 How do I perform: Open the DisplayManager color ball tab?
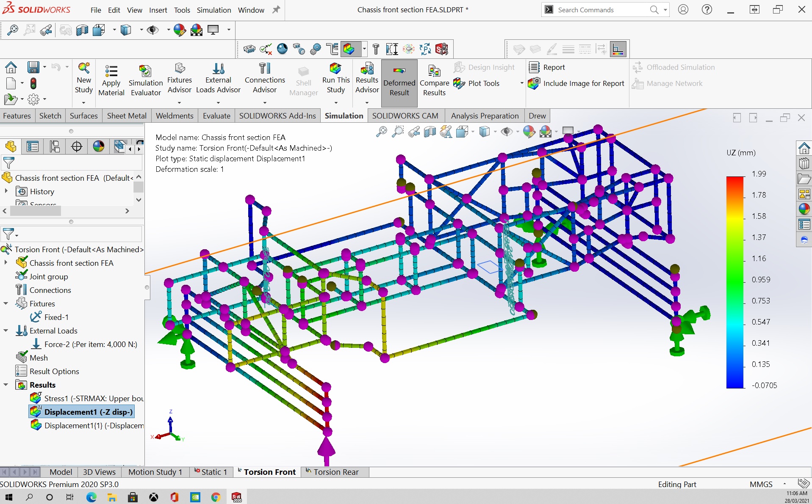99,146
